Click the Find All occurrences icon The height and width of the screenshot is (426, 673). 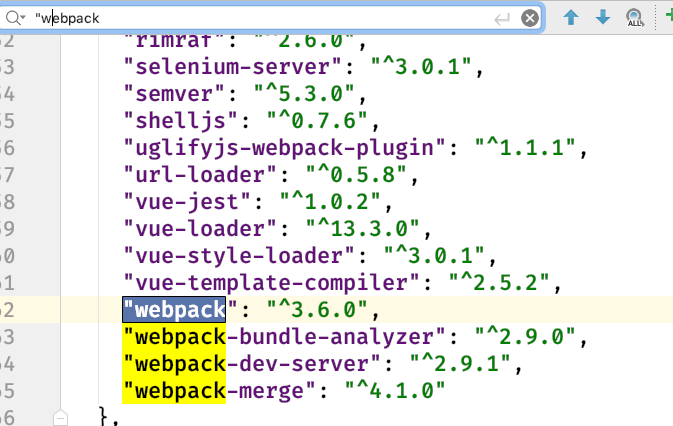tap(634, 18)
